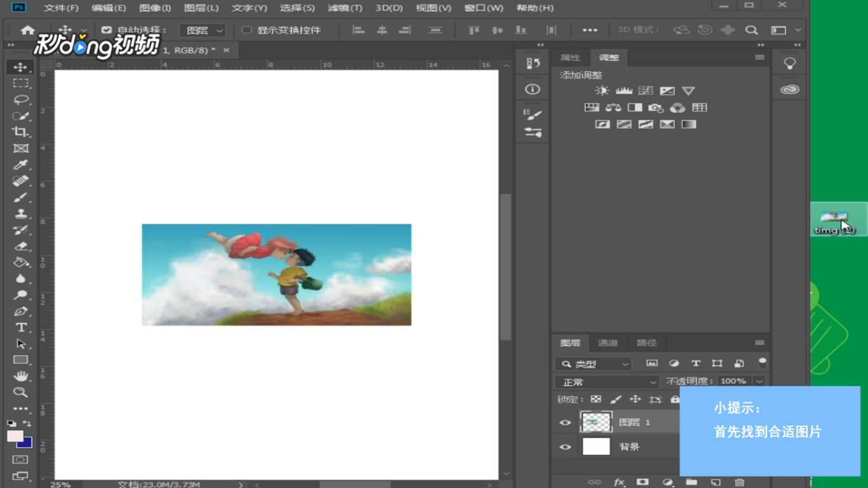868x488 pixels.
Task: Add a Gradient Map adjustment
Action: [x=689, y=124]
